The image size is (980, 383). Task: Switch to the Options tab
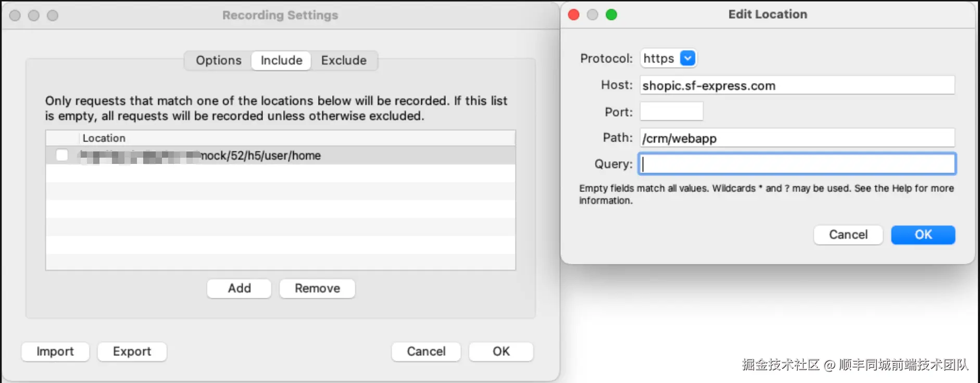[219, 60]
